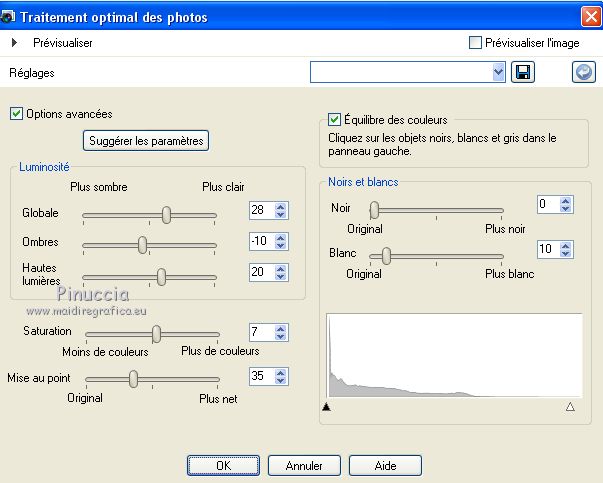Screen dimensions: 603x483
Task: Click the save preset floppy disk icon
Action: pos(522,72)
